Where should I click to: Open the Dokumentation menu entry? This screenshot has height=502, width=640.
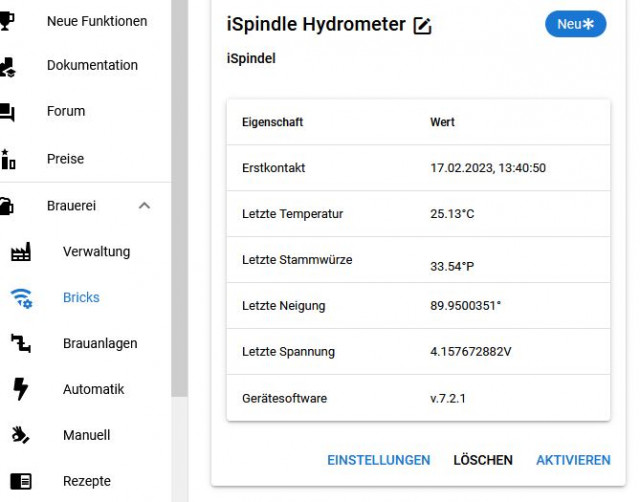pos(92,65)
